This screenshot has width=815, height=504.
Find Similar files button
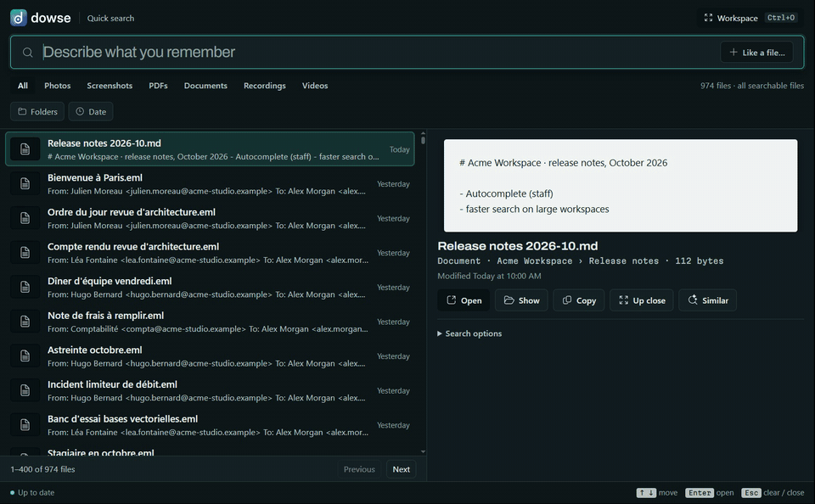click(707, 300)
